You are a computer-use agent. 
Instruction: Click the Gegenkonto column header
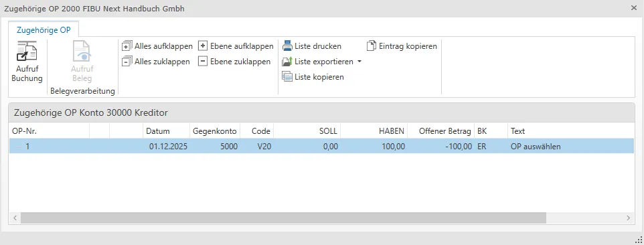click(215, 131)
